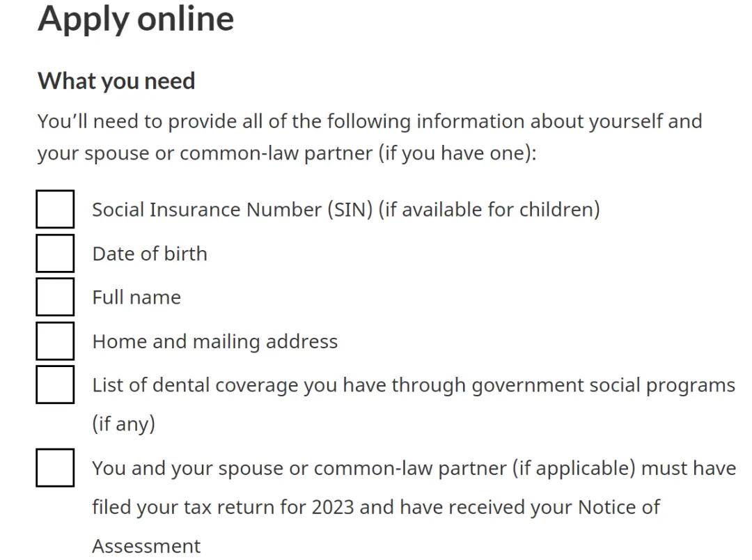Tick the Date of birth checkbox
This screenshot has width=752, height=560.
point(55,254)
